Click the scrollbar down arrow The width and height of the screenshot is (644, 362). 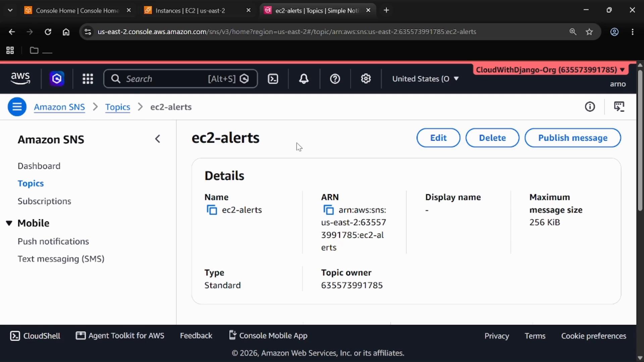pyautogui.click(x=640, y=358)
